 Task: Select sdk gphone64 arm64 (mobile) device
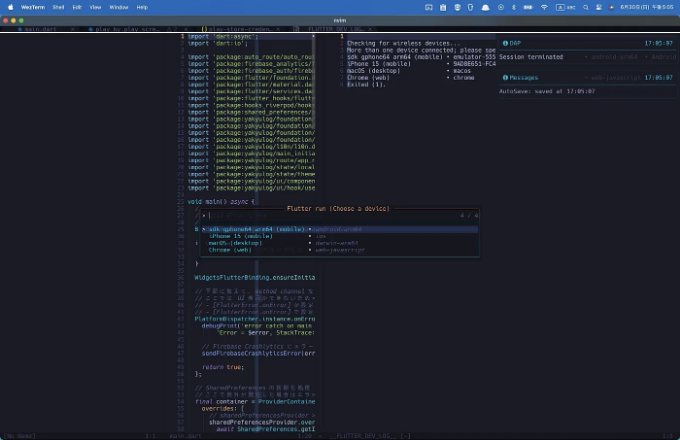(x=340, y=229)
